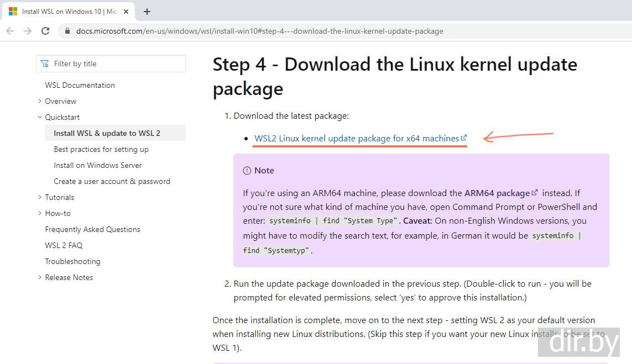Collapse the Quickstart section
The width and height of the screenshot is (632, 364).
[40, 117]
